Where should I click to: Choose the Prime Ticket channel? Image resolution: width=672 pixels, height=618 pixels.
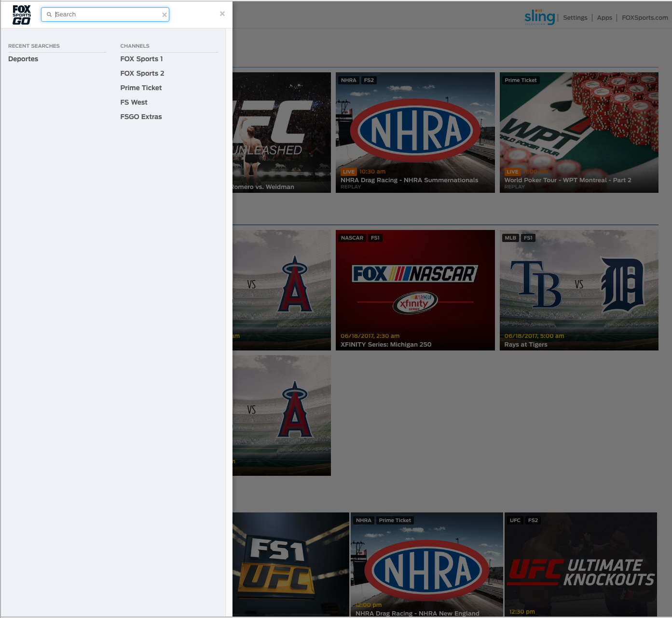pos(141,88)
